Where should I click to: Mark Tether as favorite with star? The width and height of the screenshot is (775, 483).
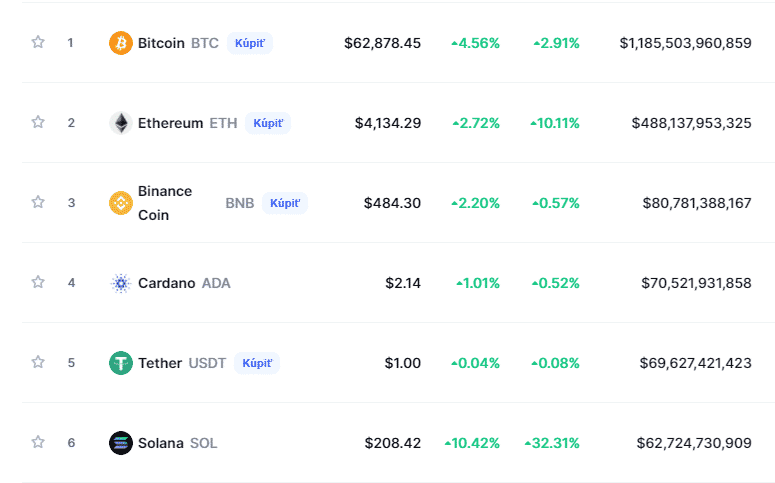(38, 362)
